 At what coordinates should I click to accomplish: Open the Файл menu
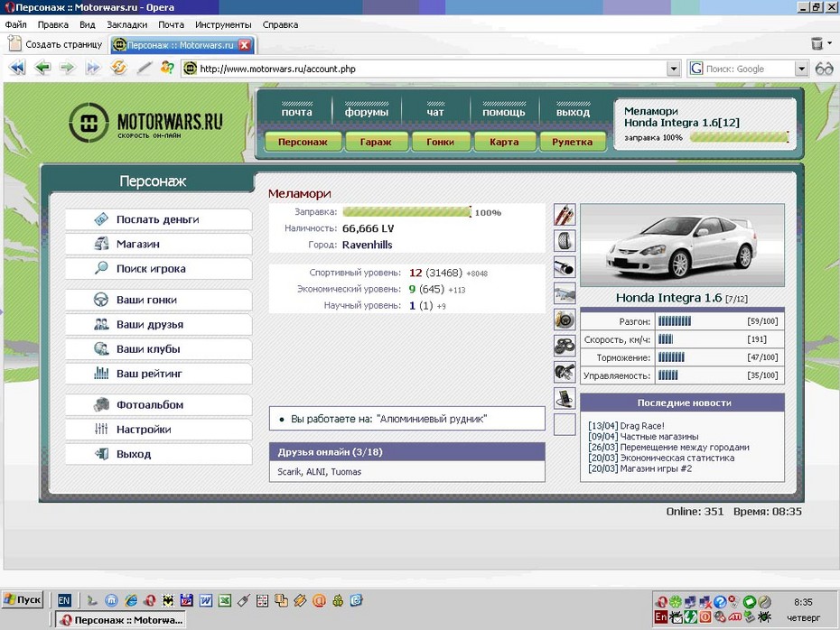(x=16, y=24)
